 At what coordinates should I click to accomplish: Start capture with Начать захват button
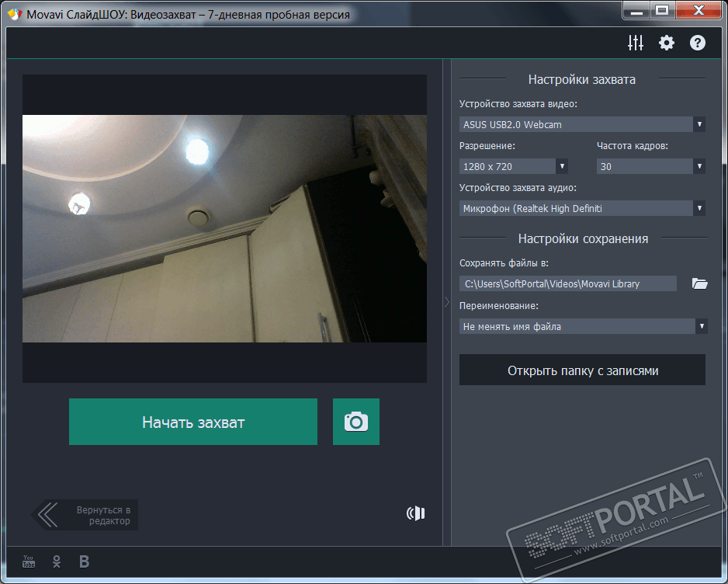(x=193, y=422)
